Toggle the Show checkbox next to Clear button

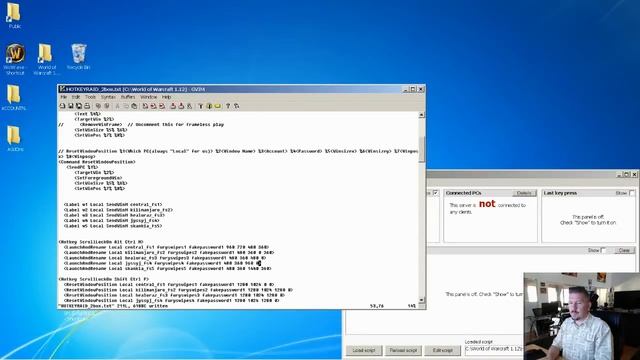coord(603,250)
